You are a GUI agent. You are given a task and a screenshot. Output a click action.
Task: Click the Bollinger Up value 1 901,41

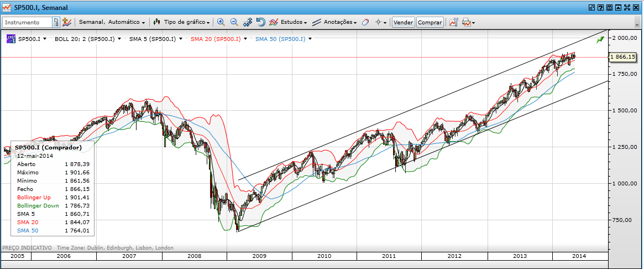pos(77,198)
